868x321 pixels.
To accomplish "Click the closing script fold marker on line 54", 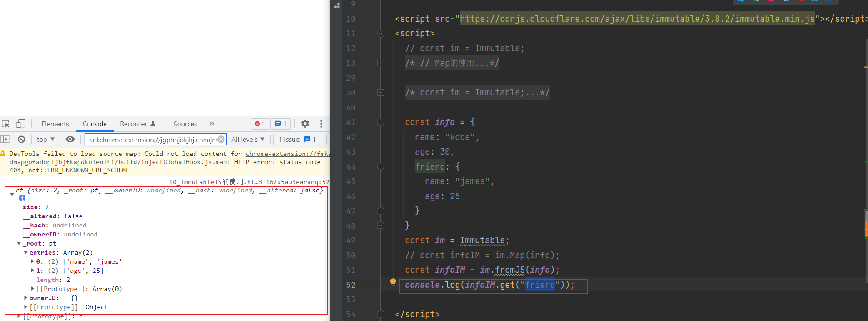I will pyautogui.click(x=381, y=314).
